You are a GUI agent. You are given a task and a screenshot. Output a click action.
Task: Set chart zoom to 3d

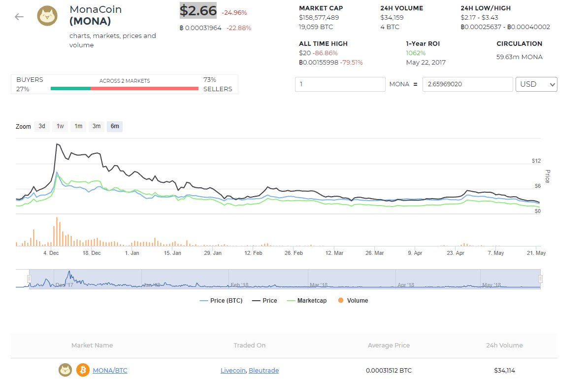click(x=42, y=126)
